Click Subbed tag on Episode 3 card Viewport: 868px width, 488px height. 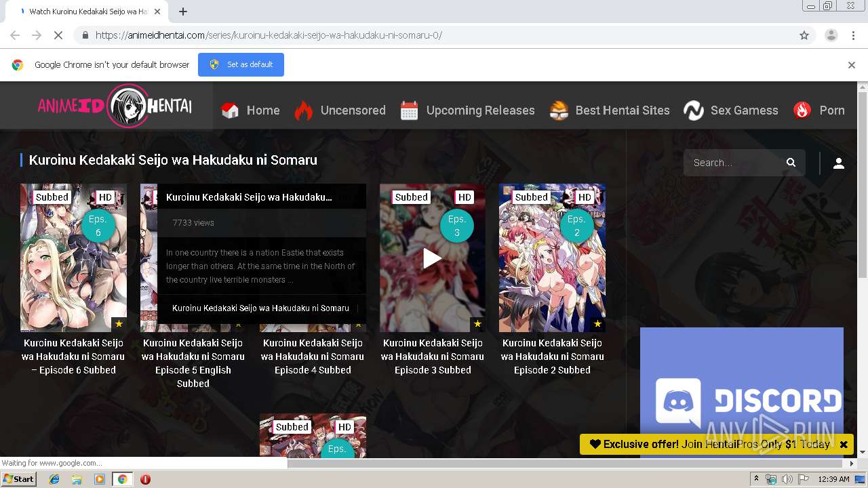pos(412,197)
